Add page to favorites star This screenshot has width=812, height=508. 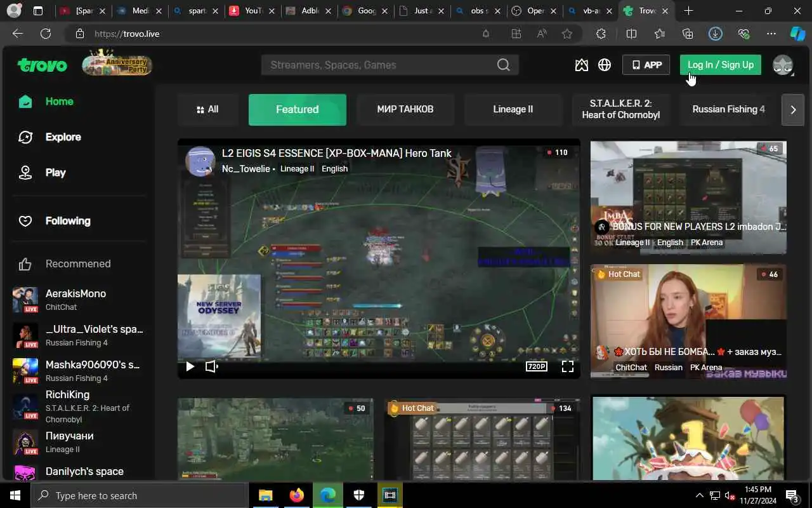tap(567, 34)
